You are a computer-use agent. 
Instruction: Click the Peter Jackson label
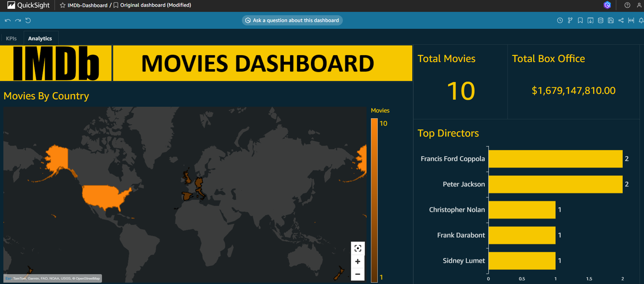click(464, 184)
